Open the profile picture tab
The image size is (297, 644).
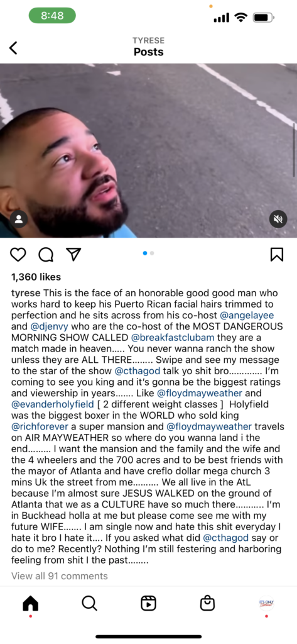266,603
